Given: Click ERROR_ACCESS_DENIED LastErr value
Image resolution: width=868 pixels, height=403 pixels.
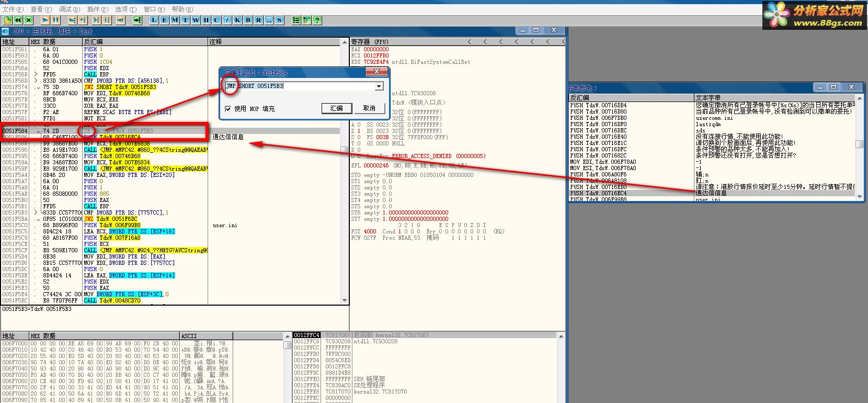Looking at the screenshot, I should click(x=438, y=156).
